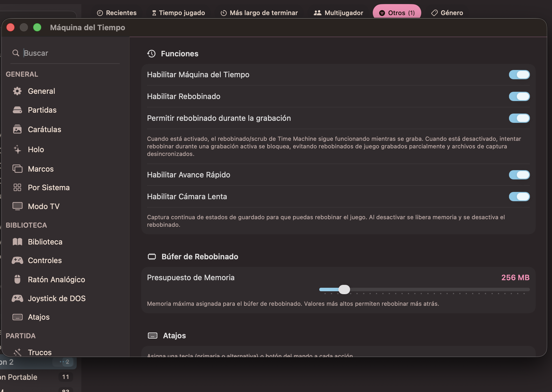Screen dimensions: 552x392
Task: Click the Atajos section heading in content pane
Action: tap(174, 335)
